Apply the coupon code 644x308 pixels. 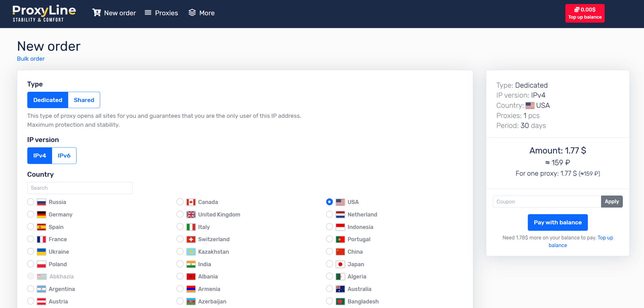click(x=612, y=201)
